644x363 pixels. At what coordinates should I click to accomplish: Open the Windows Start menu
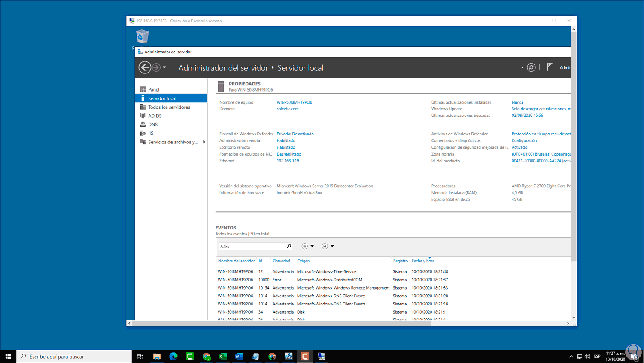click(8, 357)
